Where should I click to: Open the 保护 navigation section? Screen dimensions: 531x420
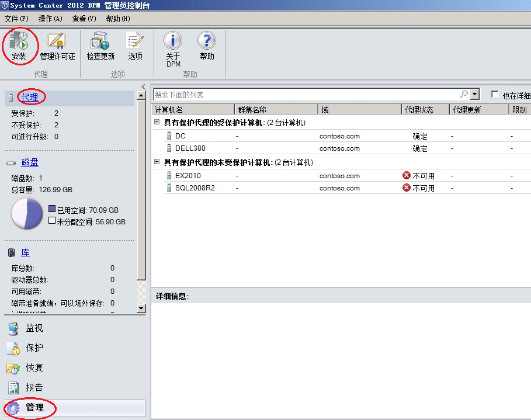tap(34, 348)
